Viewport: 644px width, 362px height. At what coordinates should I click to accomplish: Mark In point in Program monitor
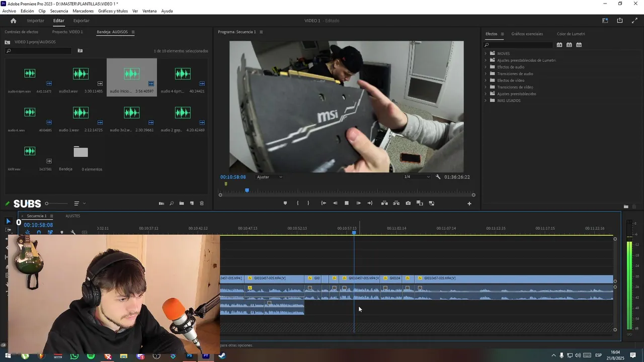pos(297,203)
